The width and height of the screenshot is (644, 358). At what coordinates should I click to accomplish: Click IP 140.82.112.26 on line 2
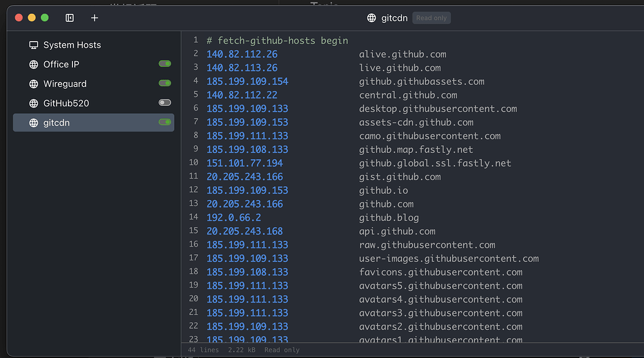click(242, 54)
